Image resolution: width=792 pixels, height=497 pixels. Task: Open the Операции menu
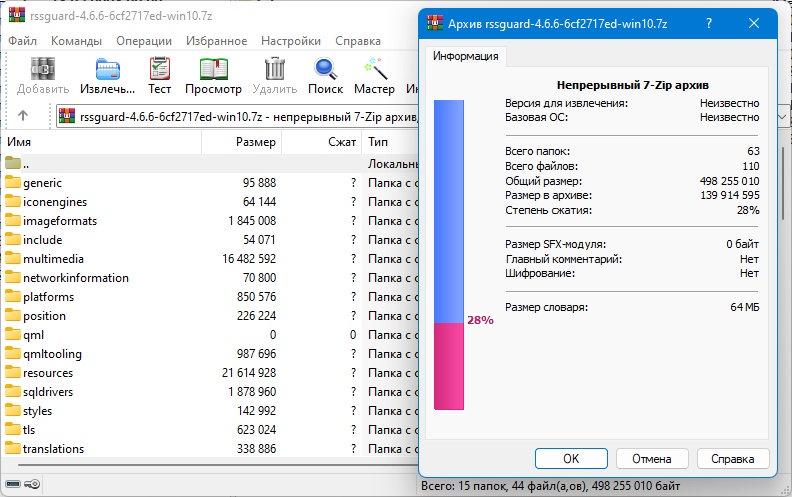pyautogui.click(x=144, y=41)
